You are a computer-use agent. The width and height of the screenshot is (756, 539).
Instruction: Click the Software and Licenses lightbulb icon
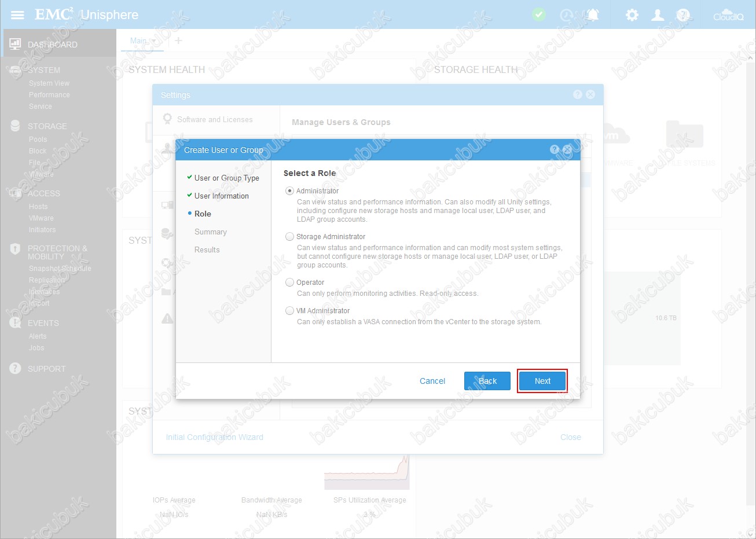pyautogui.click(x=167, y=119)
